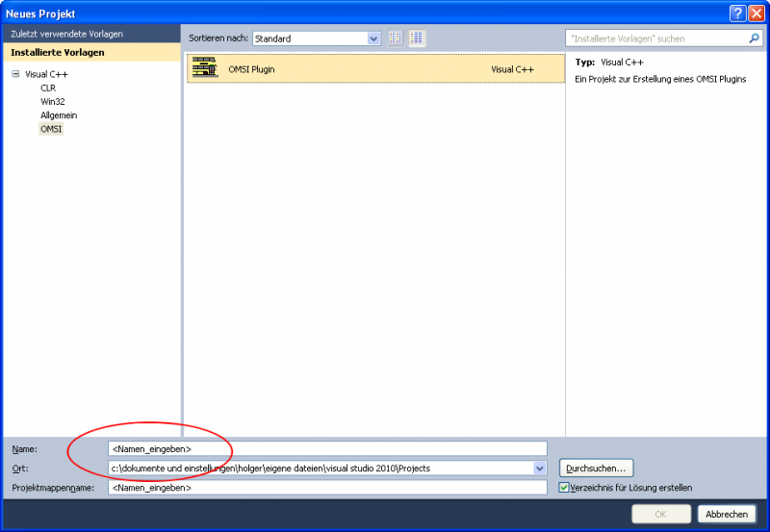Click the description 'Ein Projekt zur Erstellung eines OMSI Plugins'
Image resolution: width=770 pixels, height=532 pixels.
[660, 79]
